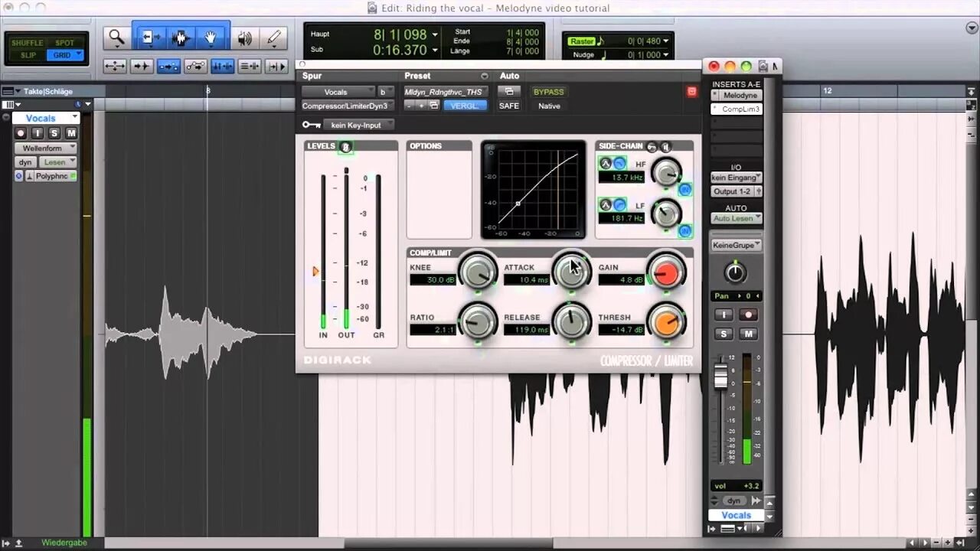Select the SLIP edit mode
Image resolution: width=980 pixels, height=551 pixels.
coord(28,55)
